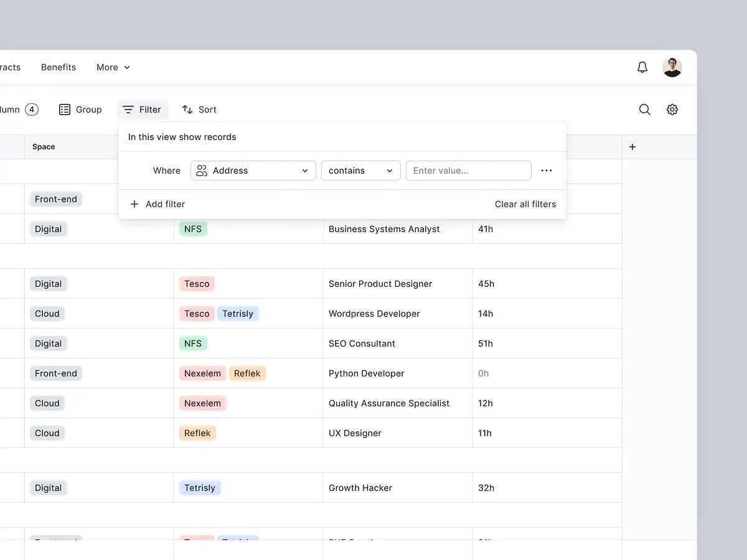Viewport: 747px width, 560px height.
Task: Open the notifications bell icon
Action: coord(642,67)
